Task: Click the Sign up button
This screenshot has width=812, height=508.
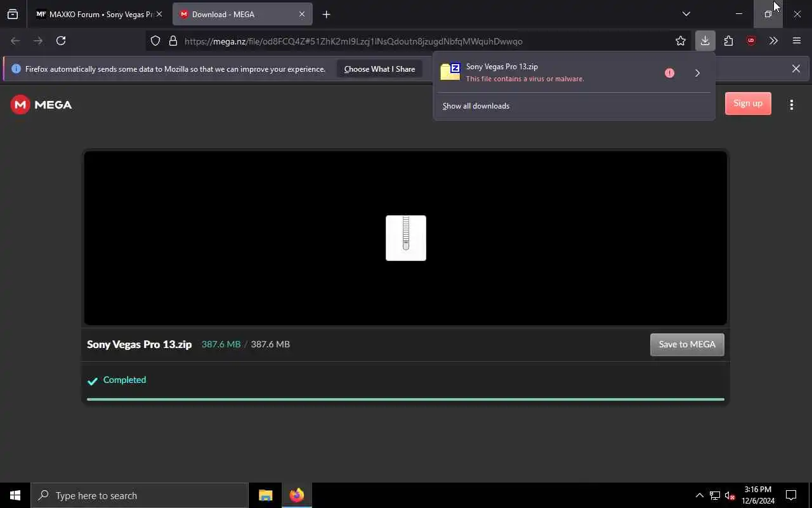Action: click(x=748, y=104)
